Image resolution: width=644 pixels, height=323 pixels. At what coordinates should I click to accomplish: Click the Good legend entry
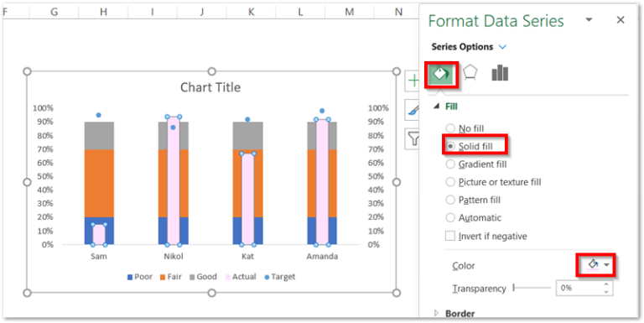click(203, 277)
